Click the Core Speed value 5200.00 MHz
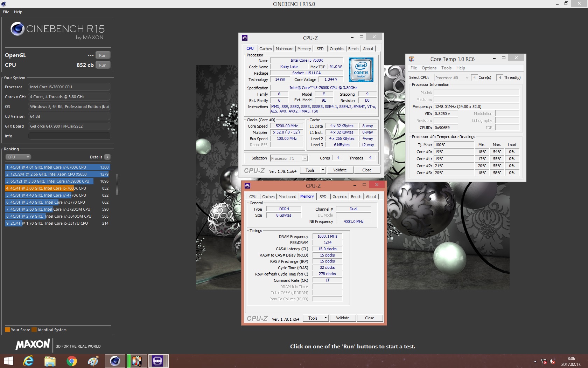The image size is (588, 368). pos(287,126)
